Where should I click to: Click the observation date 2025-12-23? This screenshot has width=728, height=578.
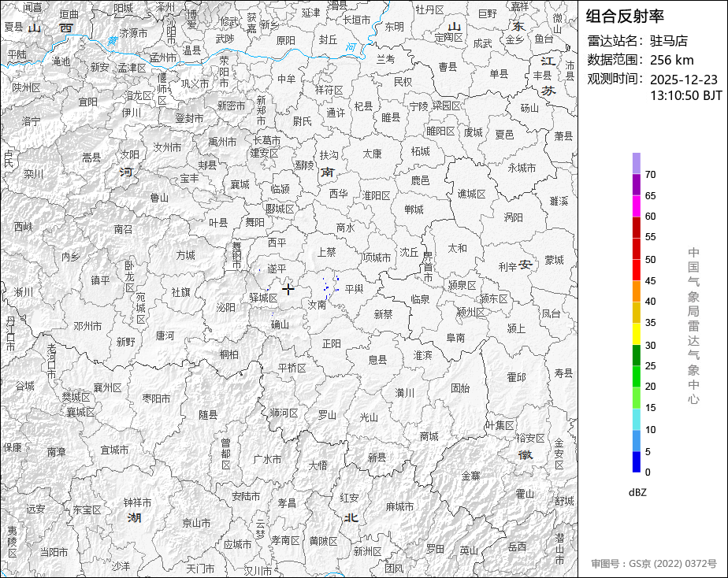click(683, 80)
